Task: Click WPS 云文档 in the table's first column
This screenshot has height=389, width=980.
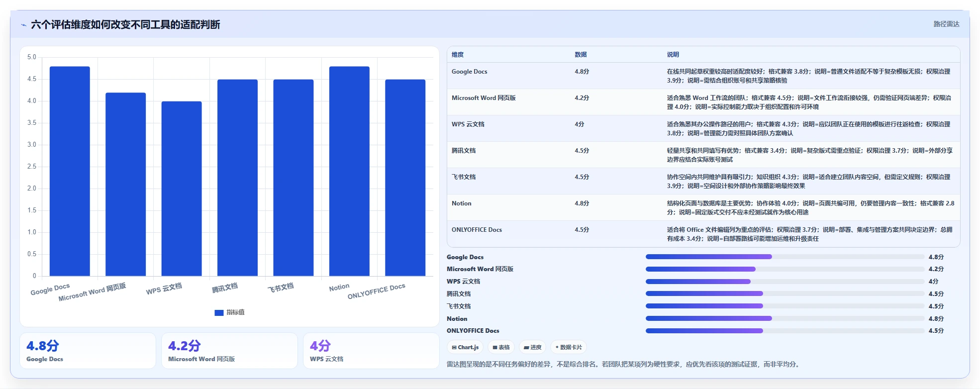Action: 468,124
